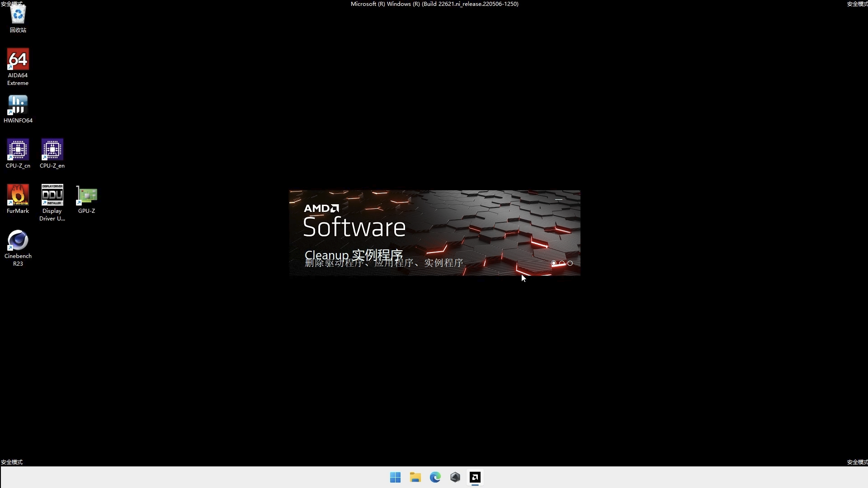Select the first carousel indicator dot
Screen dimensions: 868x488
[x=553, y=263]
